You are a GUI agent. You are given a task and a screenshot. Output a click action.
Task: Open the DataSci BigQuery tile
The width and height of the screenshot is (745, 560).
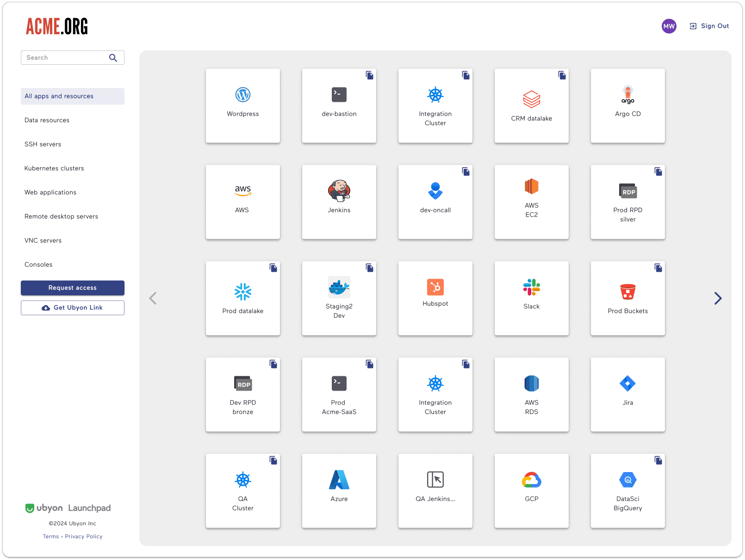[x=628, y=491]
